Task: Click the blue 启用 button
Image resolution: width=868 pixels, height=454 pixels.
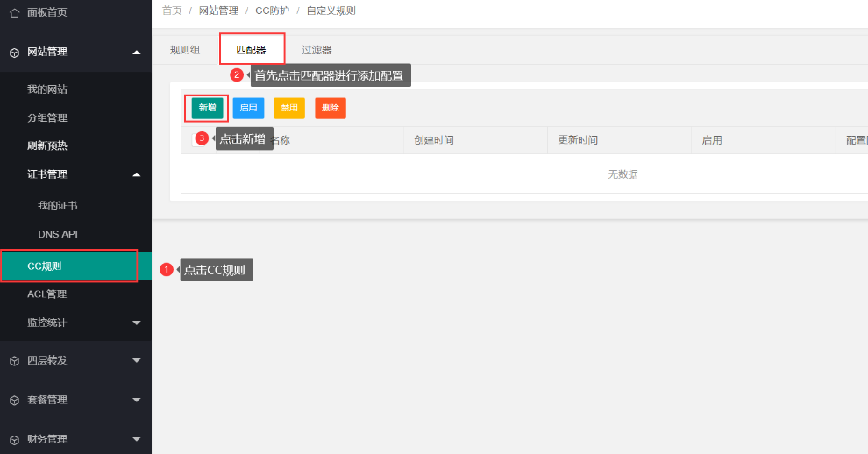Action: 248,108
